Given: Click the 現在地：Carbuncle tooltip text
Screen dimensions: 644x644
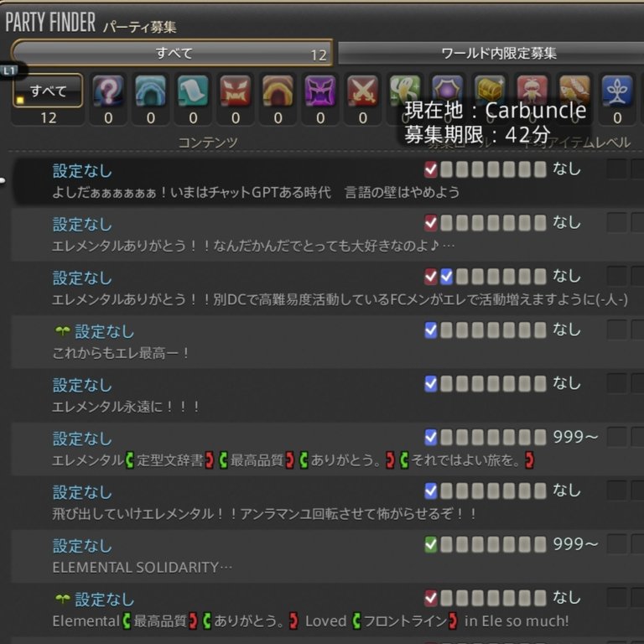Looking at the screenshot, I should coord(496,110).
